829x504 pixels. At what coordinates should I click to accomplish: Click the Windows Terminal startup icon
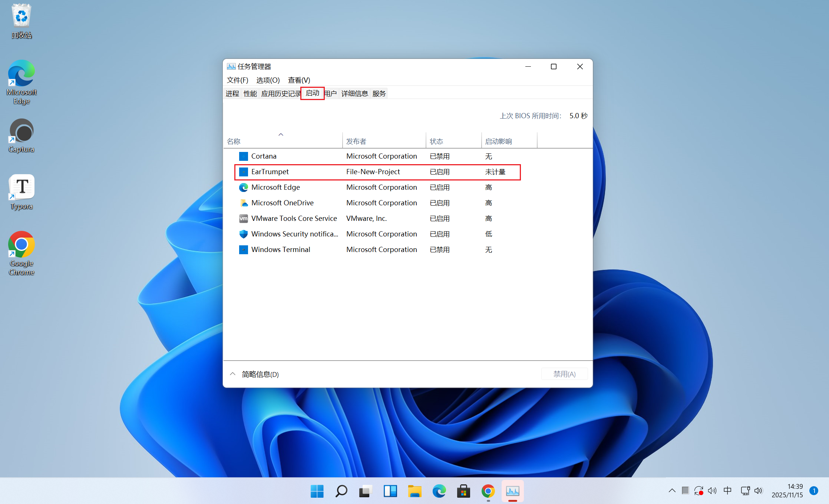pos(243,250)
